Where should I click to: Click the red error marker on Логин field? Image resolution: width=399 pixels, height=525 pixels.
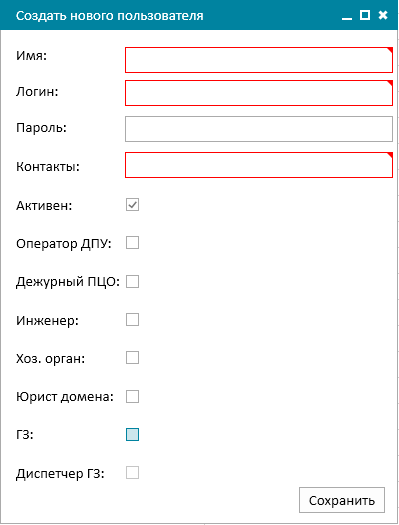coord(390,82)
